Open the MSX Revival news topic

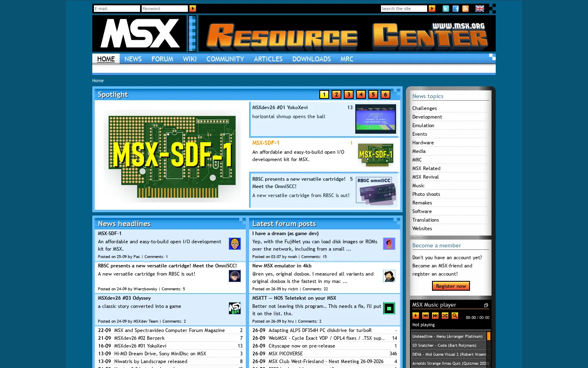click(425, 177)
